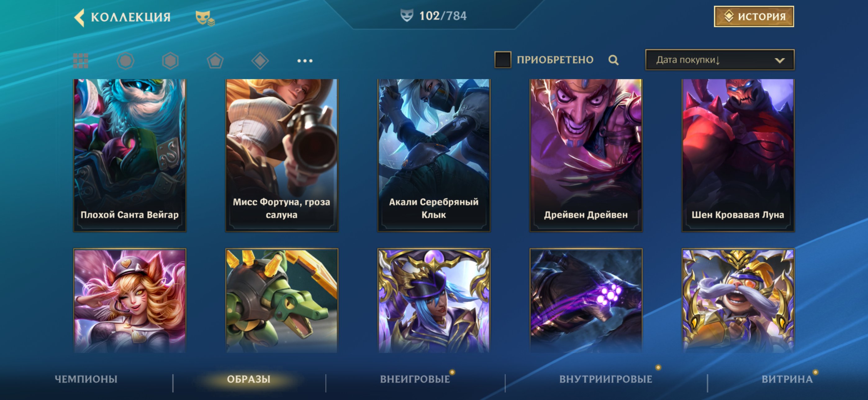The width and height of the screenshot is (868, 400).
Task: Expand the Дата покупки sort dropdown
Action: pos(720,60)
